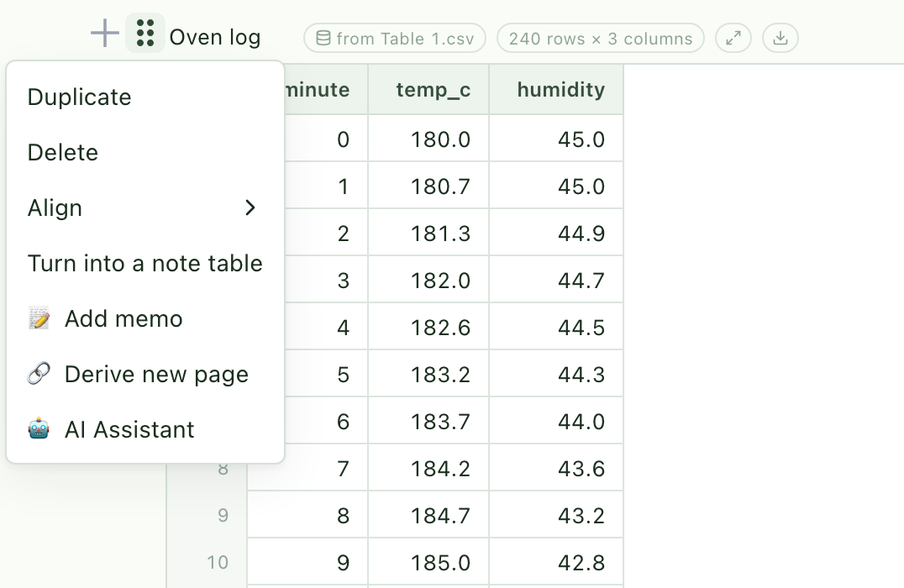Image resolution: width=904 pixels, height=588 pixels.
Task: Click the temp_c cell 184.2
Action: pyautogui.click(x=428, y=468)
